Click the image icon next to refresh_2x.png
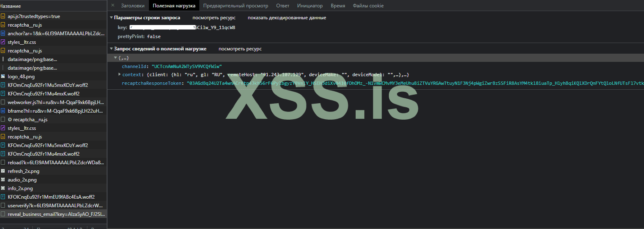The image size is (644, 229). click(3, 171)
